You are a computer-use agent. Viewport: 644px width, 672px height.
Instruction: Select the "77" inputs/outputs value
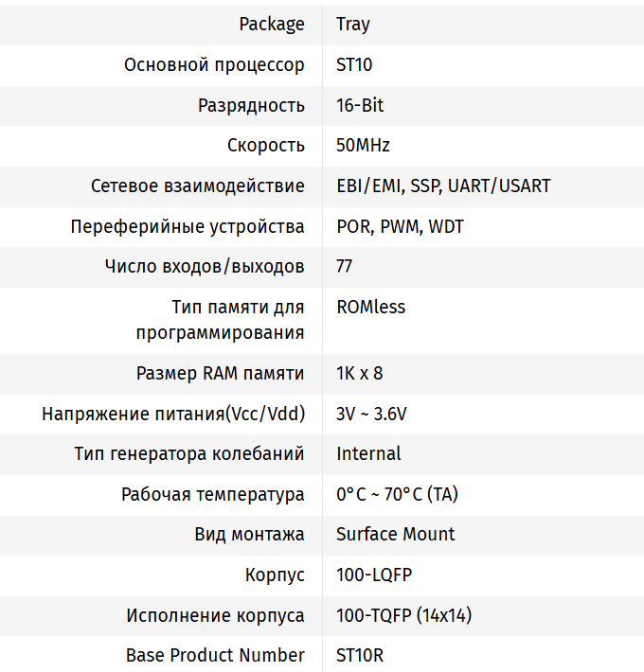pyautogui.click(x=345, y=266)
